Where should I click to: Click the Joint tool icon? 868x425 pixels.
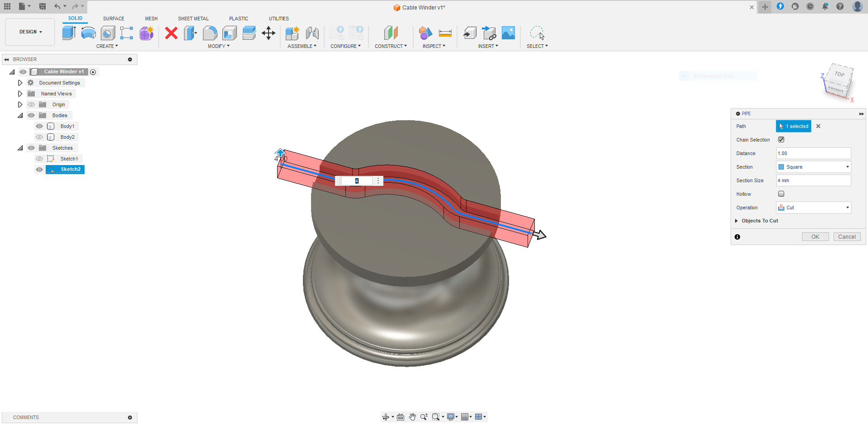pos(312,33)
